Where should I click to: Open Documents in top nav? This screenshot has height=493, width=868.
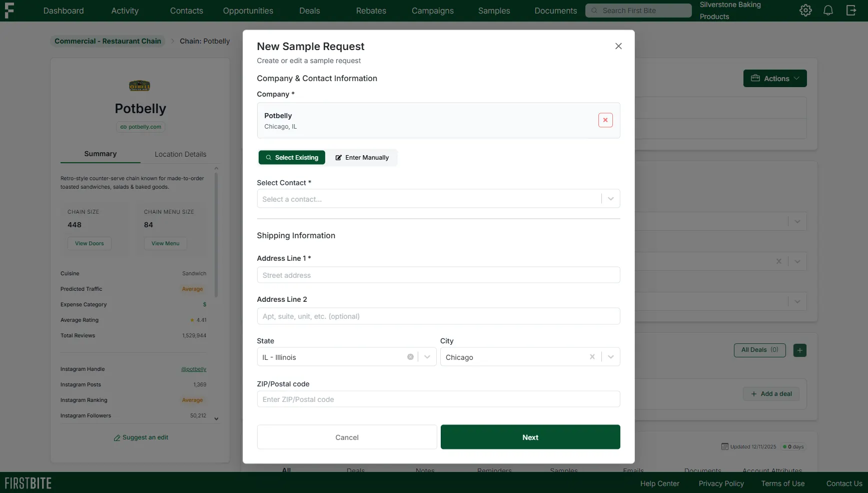pyautogui.click(x=556, y=11)
